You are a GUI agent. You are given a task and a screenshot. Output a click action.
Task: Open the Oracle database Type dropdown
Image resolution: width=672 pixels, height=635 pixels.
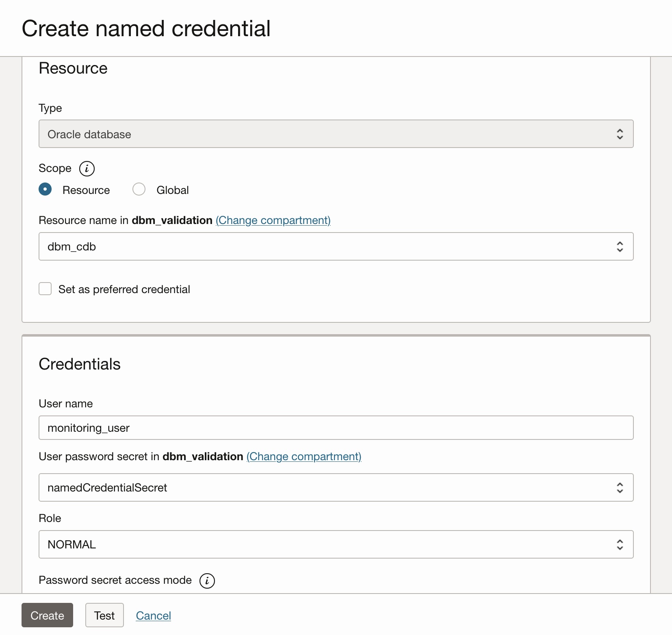(325, 134)
